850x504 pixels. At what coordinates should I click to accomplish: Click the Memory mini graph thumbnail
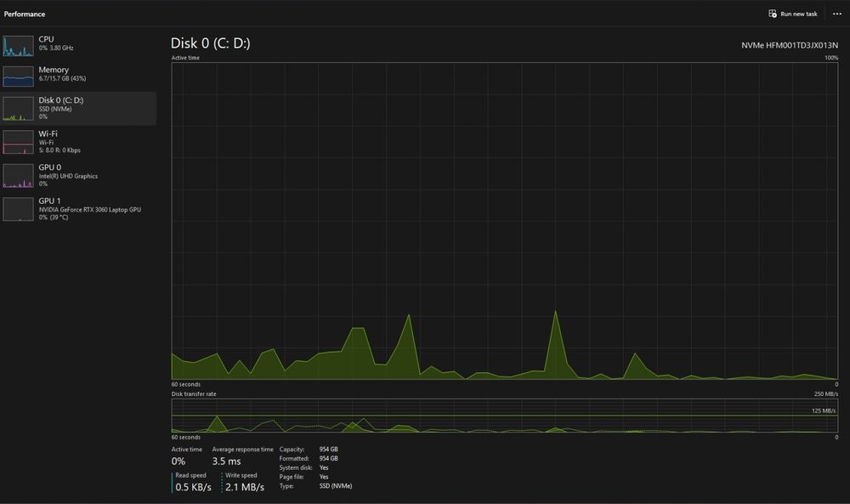18,76
